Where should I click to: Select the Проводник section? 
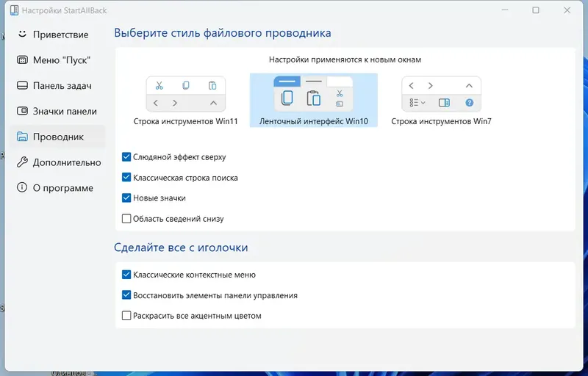tap(57, 137)
